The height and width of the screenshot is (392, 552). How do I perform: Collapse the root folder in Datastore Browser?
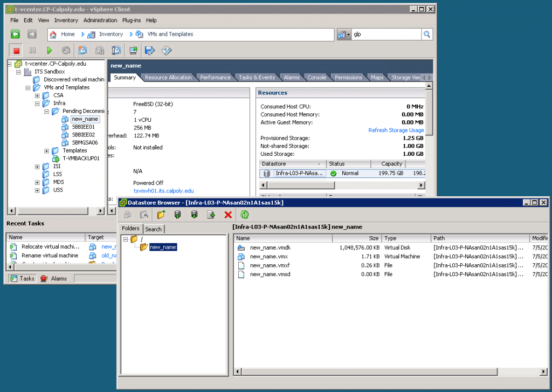pyautogui.click(x=126, y=239)
